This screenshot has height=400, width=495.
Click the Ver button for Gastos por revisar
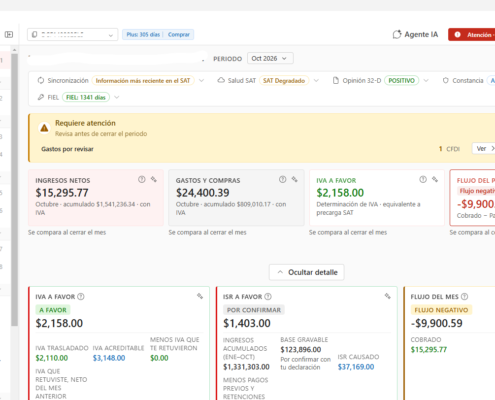(x=483, y=149)
